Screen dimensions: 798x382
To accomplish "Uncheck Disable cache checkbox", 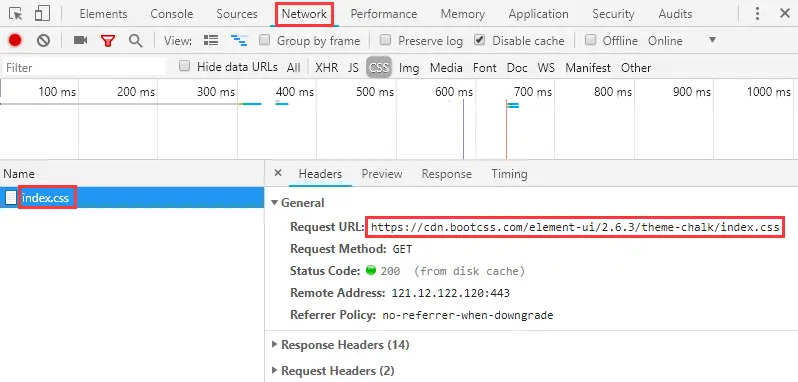I will click(479, 40).
